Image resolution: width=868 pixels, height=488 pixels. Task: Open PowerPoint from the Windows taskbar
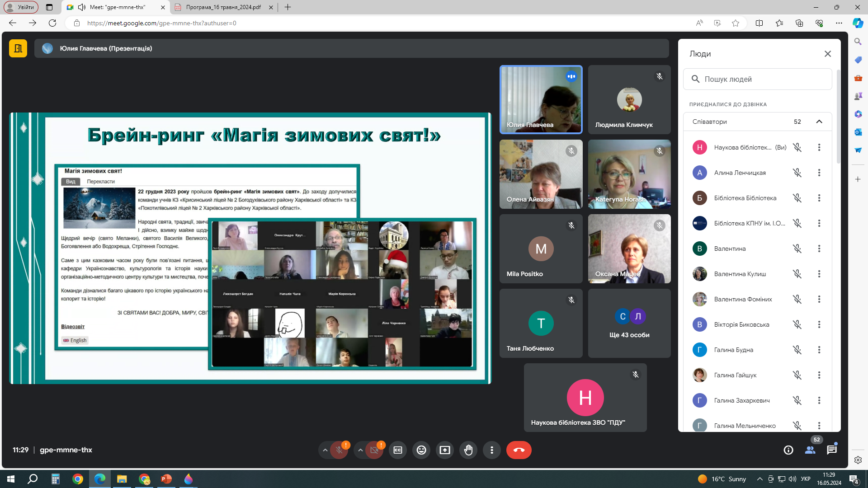(166, 479)
